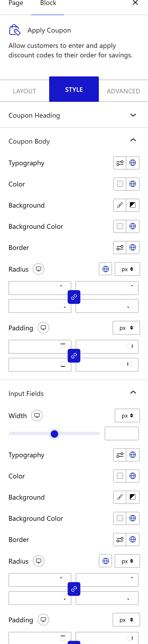Image resolution: width=148 pixels, height=644 pixels.
Task: Collapse the Input Fields section
Action: (133, 392)
